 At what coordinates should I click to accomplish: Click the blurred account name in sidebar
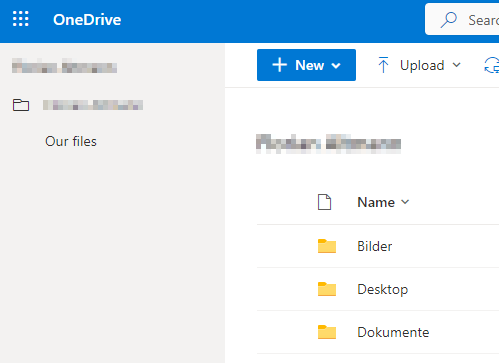(x=64, y=66)
